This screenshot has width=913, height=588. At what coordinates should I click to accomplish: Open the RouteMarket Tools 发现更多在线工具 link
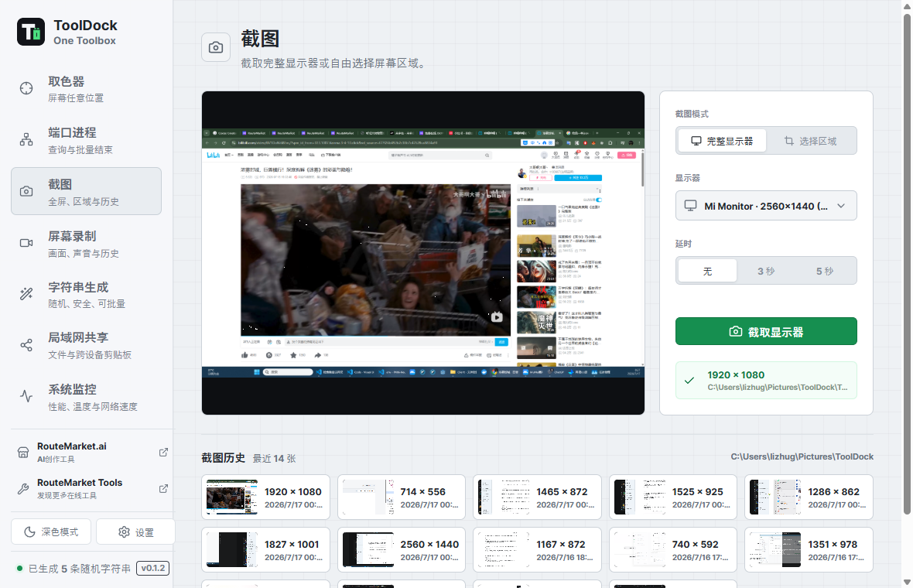click(x=92, y=489)
